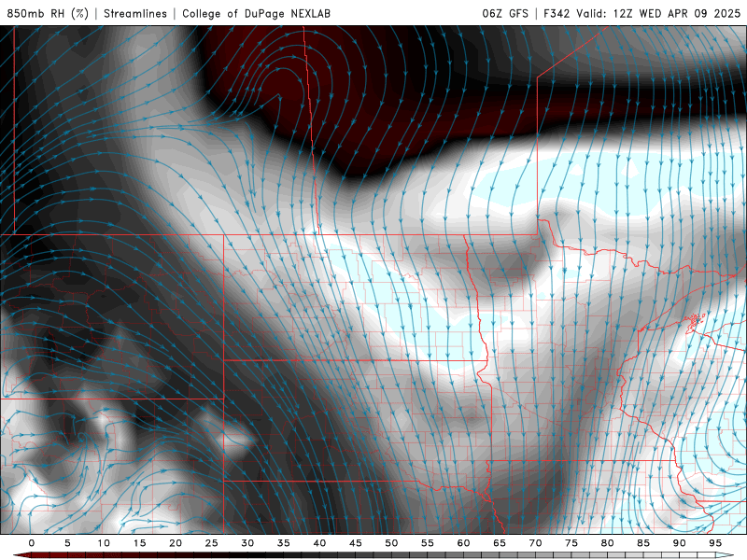747x560 pixels.
Task: Click the '850mb RH (%)' title text
Action: (x=48, y=13)
